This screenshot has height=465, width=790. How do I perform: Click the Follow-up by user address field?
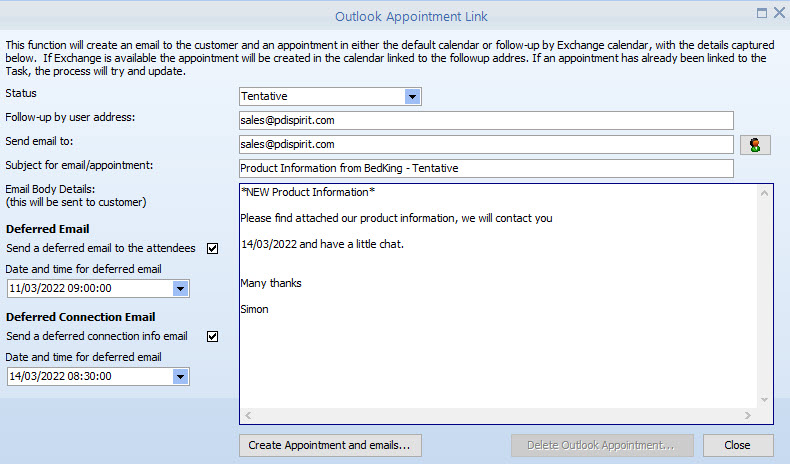pos(486,120)
